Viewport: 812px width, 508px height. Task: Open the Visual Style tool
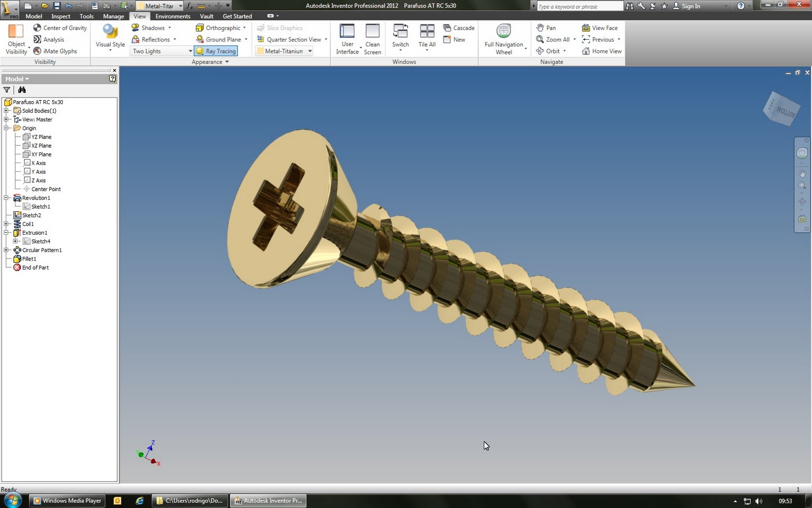click(109, 36)
